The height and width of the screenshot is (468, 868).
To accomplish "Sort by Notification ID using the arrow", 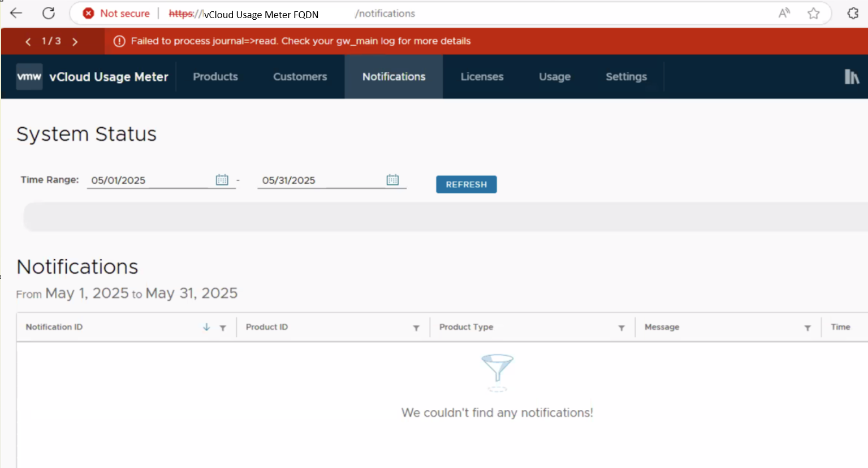I will tap(206, 327).
